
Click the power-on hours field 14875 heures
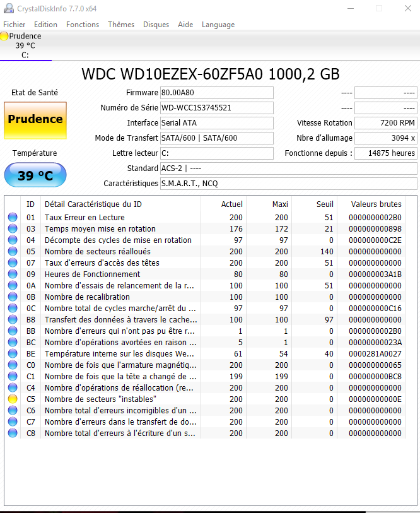[x=386, y=153]
